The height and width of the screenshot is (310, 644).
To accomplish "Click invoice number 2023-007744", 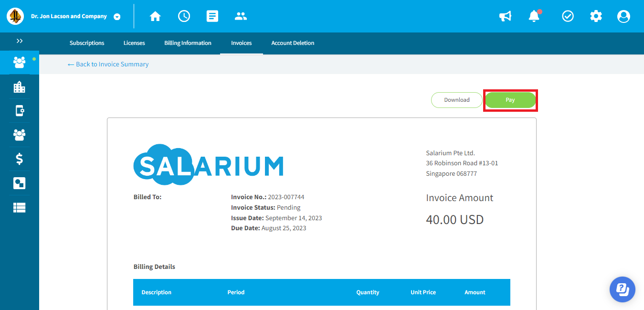I will [286, 197].
